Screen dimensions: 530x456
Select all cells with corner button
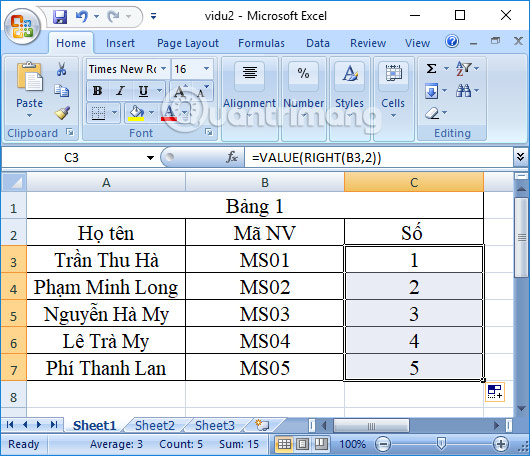click(x=14, y=183)
